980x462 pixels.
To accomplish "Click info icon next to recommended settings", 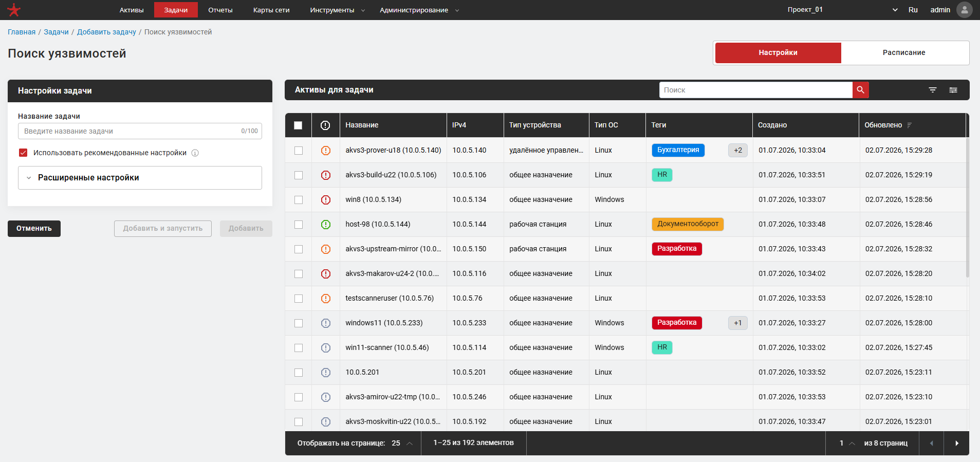I will (x=195, y=153).
